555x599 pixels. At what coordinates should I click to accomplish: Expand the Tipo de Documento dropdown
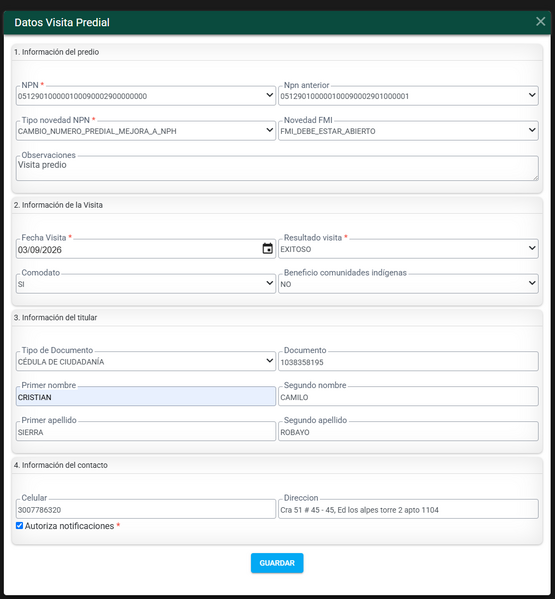coord(146,361)
